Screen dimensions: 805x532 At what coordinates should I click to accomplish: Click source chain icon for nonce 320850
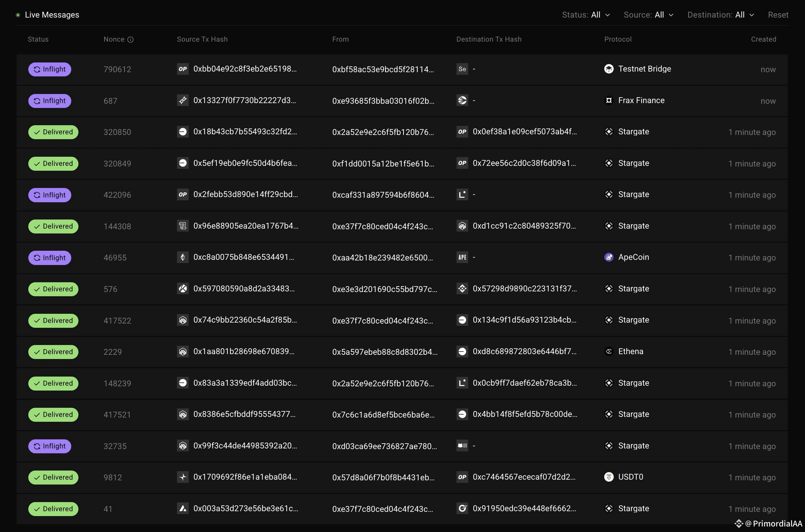click(x=183, y=132)
